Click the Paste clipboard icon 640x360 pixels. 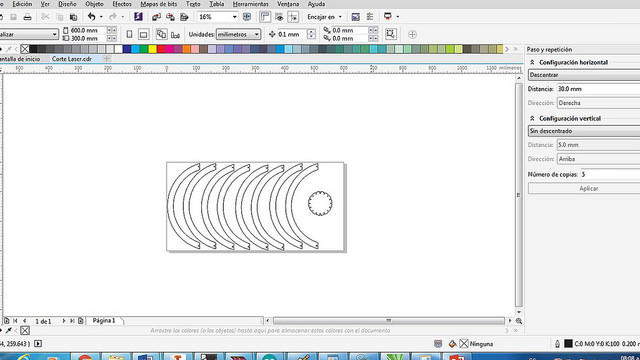(73, 17)
